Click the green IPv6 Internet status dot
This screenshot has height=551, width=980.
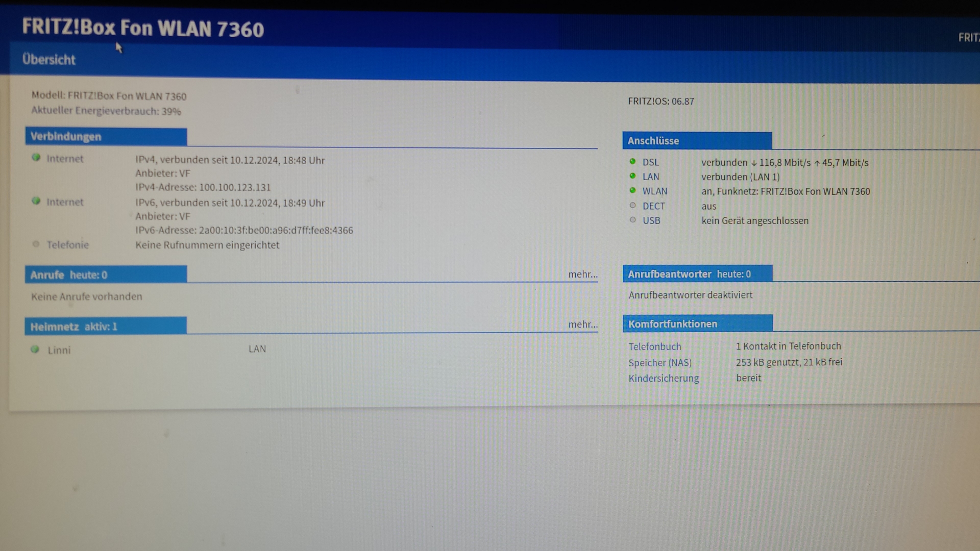click(x=36, y=201)
